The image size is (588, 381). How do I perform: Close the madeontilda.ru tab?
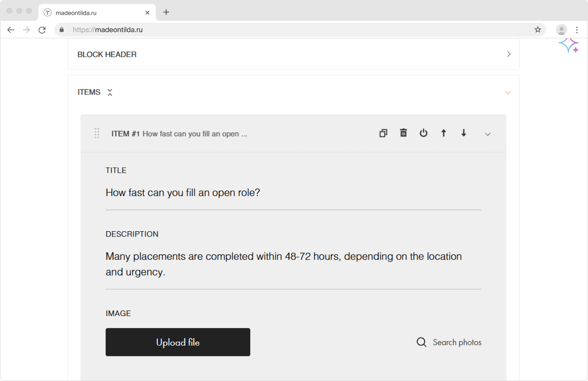147,13
